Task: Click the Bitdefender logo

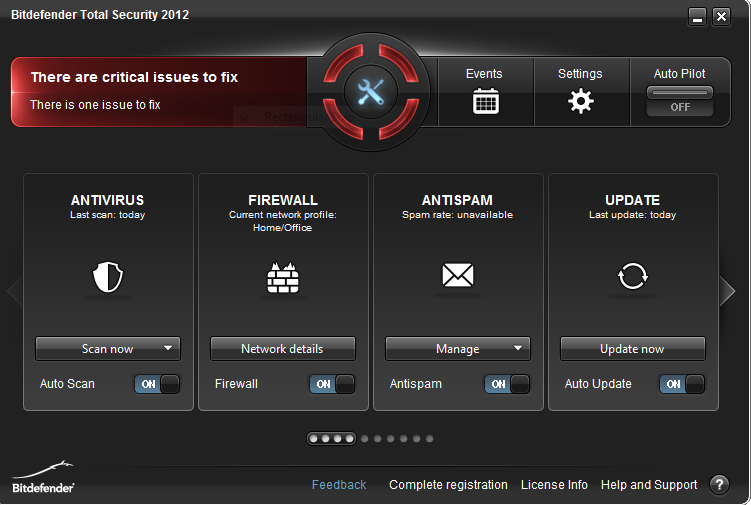Action: 43,478
